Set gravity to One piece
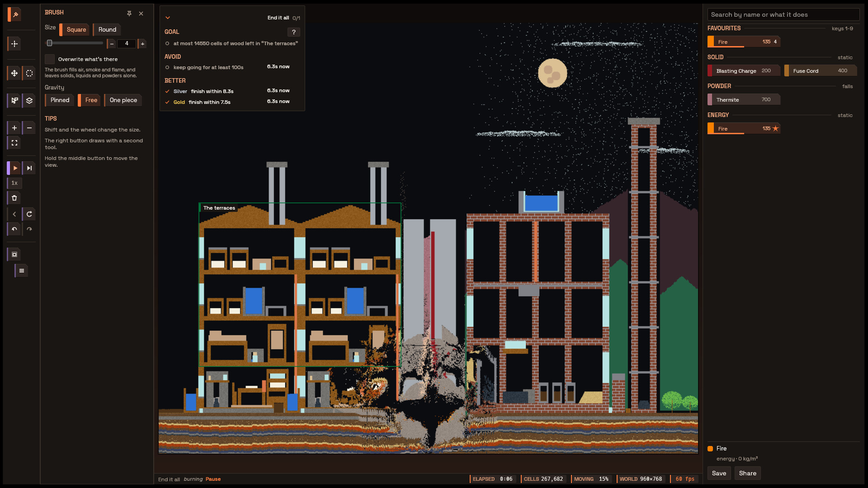The width and height of the screenshot is (868, 488). tap(123, 100)
